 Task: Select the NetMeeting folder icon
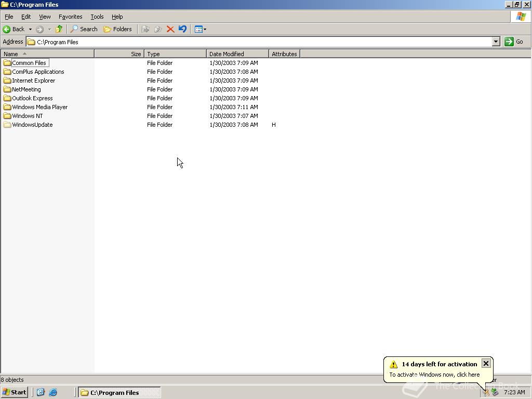point(7,89)
